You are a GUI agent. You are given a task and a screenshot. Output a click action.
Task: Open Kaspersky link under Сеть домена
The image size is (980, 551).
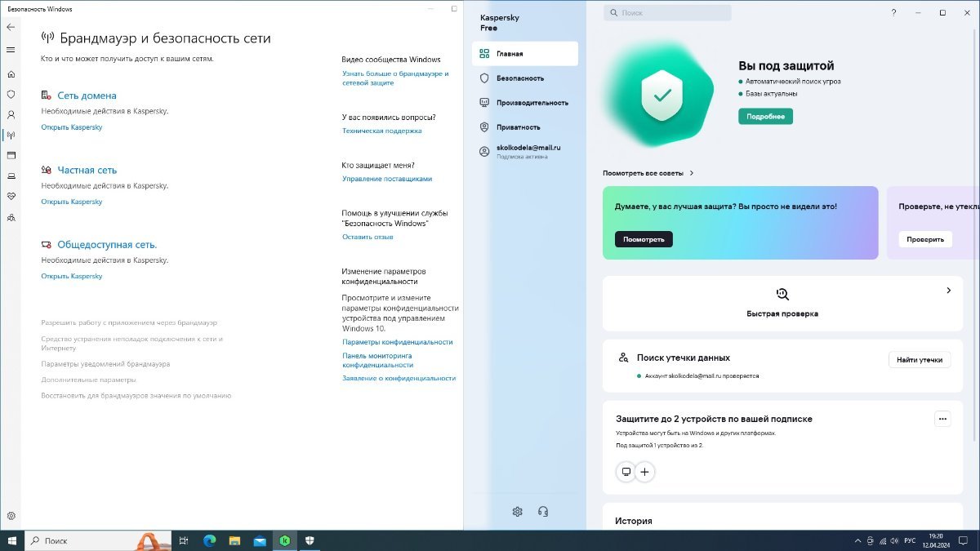(72, 127)
